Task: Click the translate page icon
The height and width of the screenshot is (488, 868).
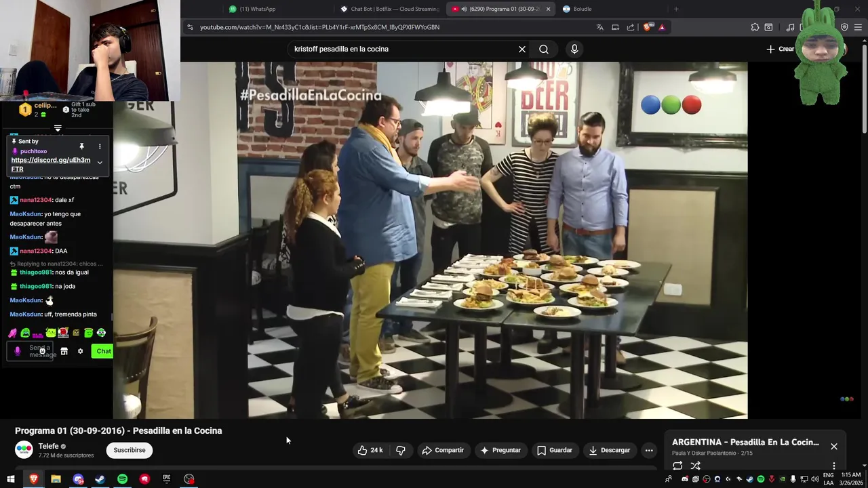Action: point(600,27)
